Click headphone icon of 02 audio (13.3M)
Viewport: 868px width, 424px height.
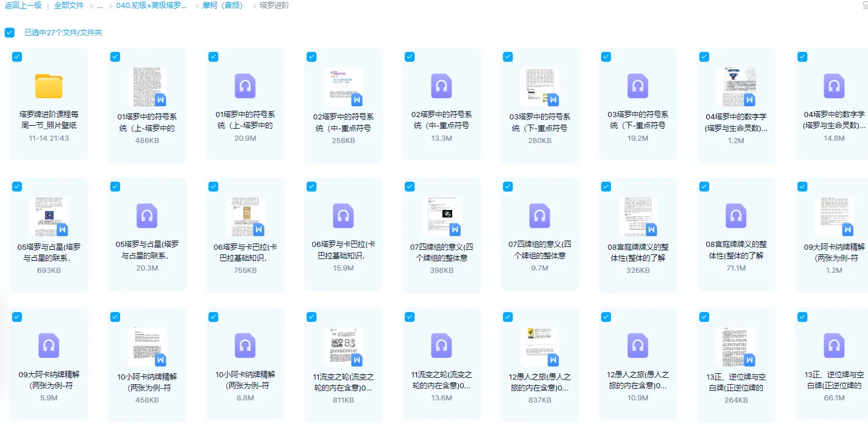442,86
